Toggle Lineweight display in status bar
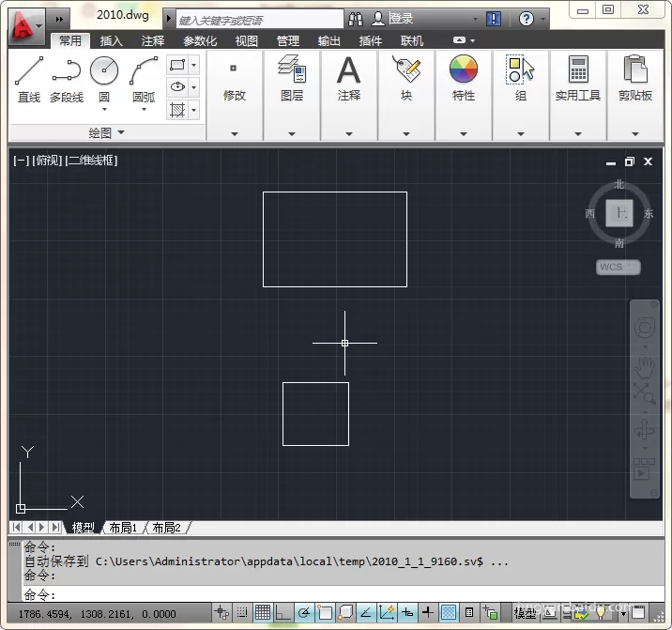Image resolution: width=672 pixels, height=630 pixels. pyautogui.click(x=428, y=612)
